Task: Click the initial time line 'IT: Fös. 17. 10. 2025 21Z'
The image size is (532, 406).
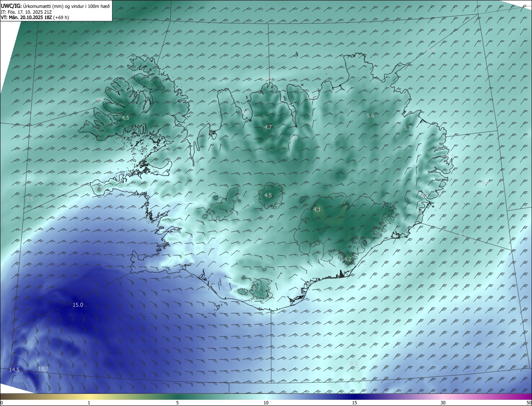Action: [x=26, y=12]
